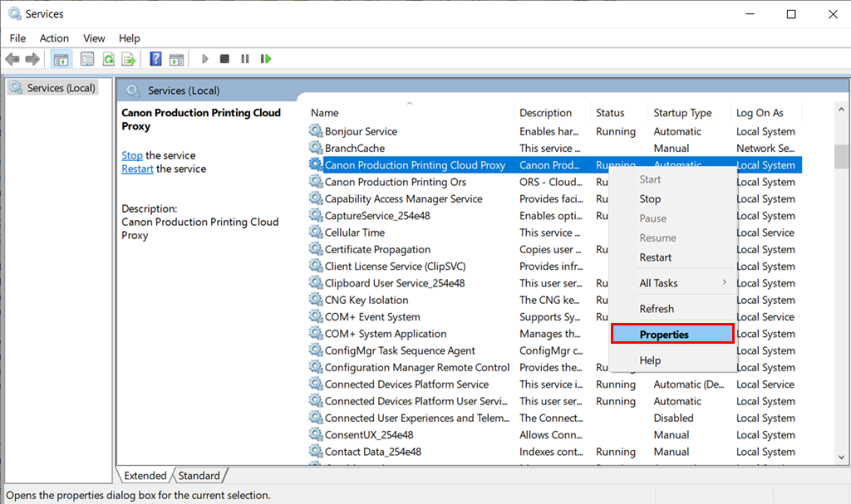
Task: Sort services by Startup Type column
Action: click(x=682, y=113)
